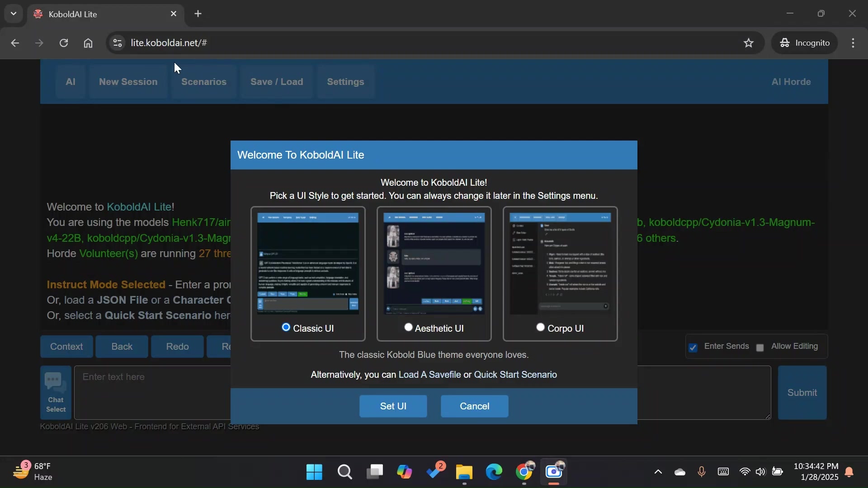Image resolution: width=868 pixels, height=488 pixels.
Task: Open File Explorer from taskbar
Action: (464, 472)
